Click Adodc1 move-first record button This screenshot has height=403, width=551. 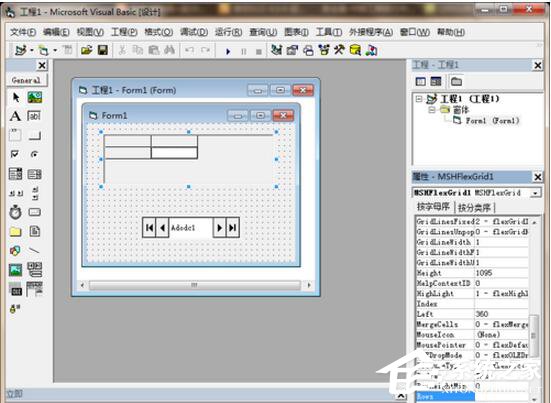149,228
